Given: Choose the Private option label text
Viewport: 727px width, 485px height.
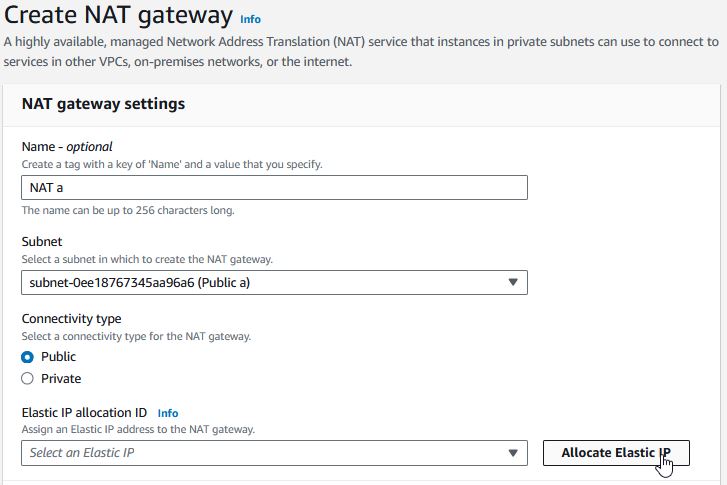Looking at the screenshot, I should click(x=61, y=378).
